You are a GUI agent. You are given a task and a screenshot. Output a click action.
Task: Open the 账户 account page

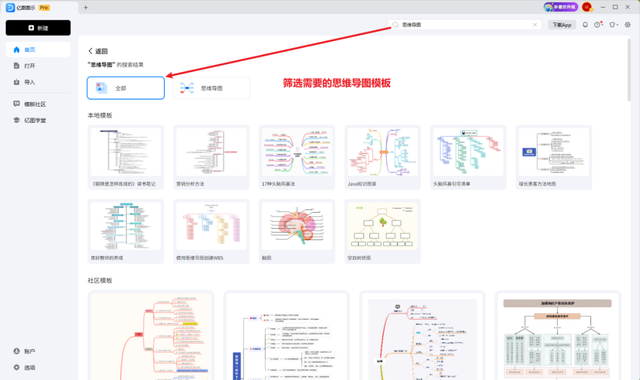click(38, 351)
